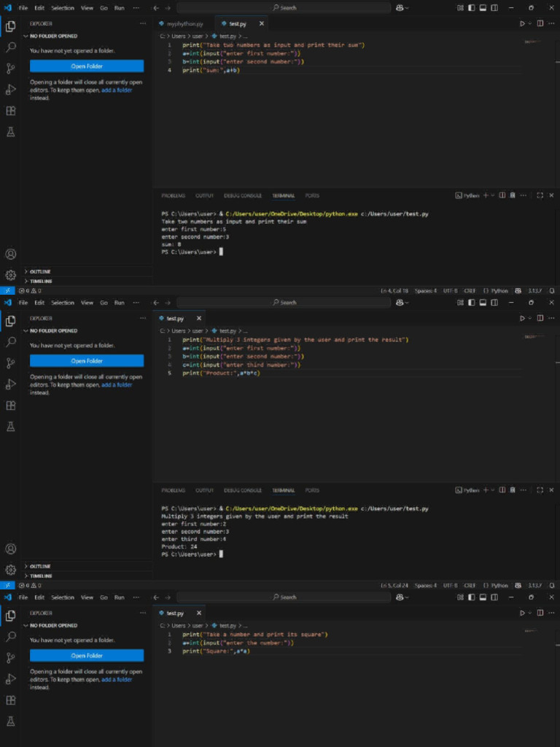Open new terminal profile dropdown in sum-program panel
Image resolution: width=560 pixels, height=747 pixels.
coord(492,196)
